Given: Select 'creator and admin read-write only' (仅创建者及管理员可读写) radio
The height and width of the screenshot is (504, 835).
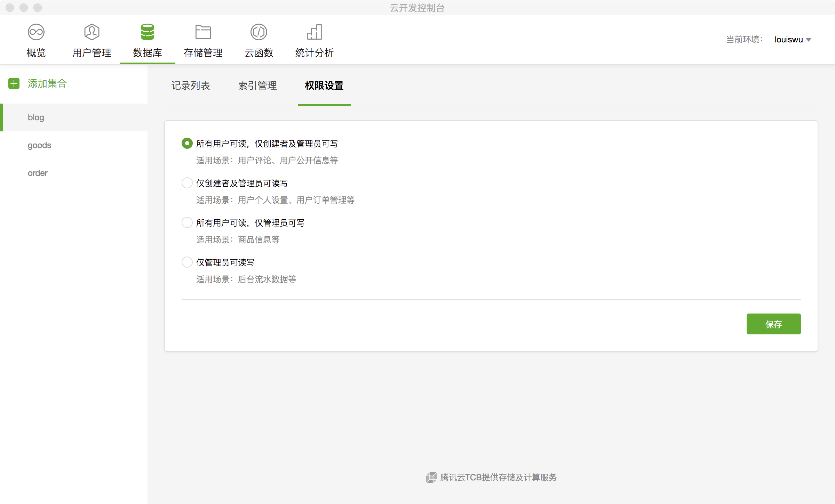Looking at the screenshot, I should click(x=187, y=183).
